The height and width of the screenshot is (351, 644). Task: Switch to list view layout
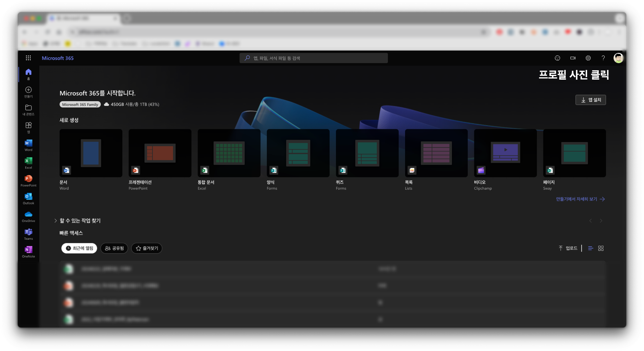pyautogui.click(x=591, y=248)
